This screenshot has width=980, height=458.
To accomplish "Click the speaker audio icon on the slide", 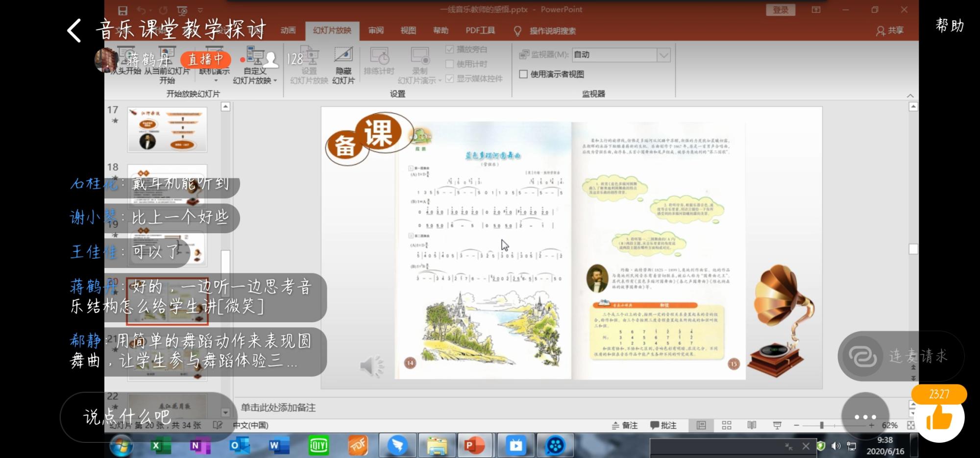I will tap(372, 365).
